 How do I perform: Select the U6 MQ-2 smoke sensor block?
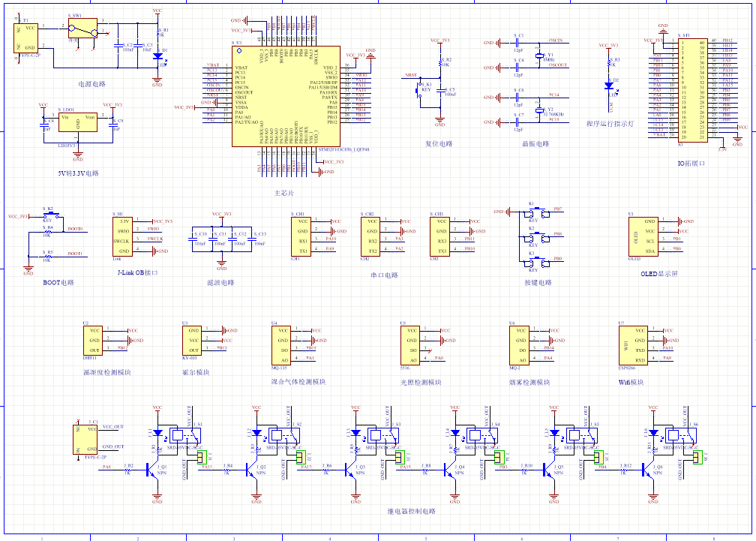click(519, 345)
